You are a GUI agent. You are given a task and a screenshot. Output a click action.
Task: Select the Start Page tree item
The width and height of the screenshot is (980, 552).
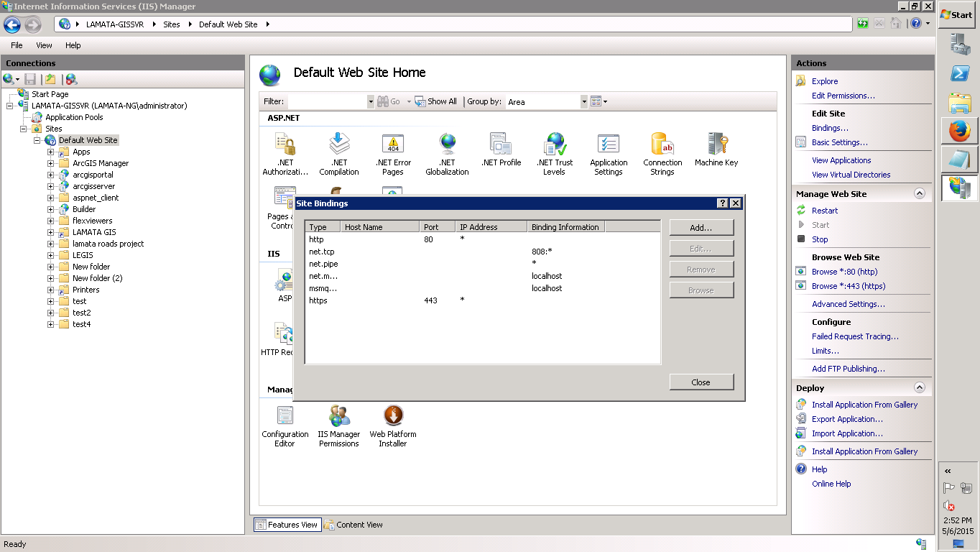pos(50,94)
